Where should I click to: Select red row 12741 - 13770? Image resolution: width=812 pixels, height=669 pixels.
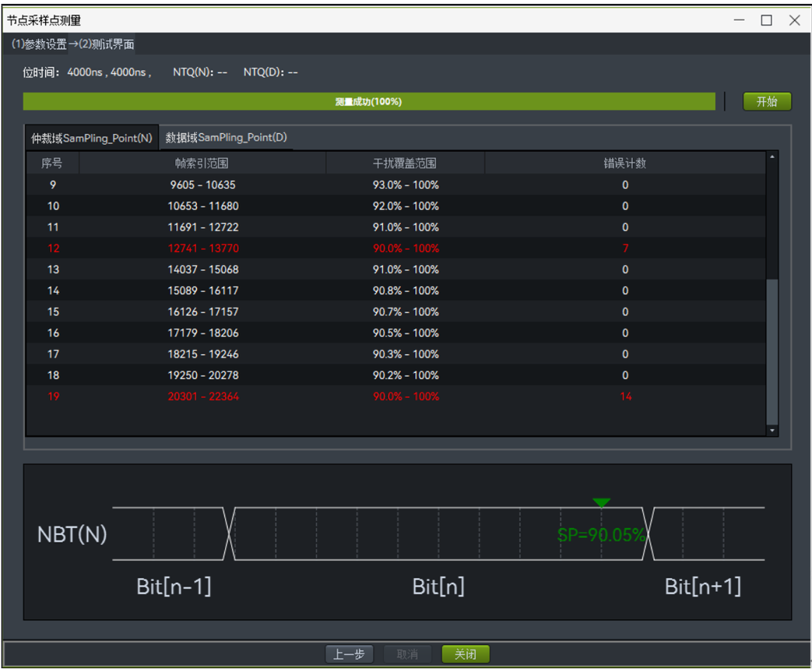(x=396, y=249)
